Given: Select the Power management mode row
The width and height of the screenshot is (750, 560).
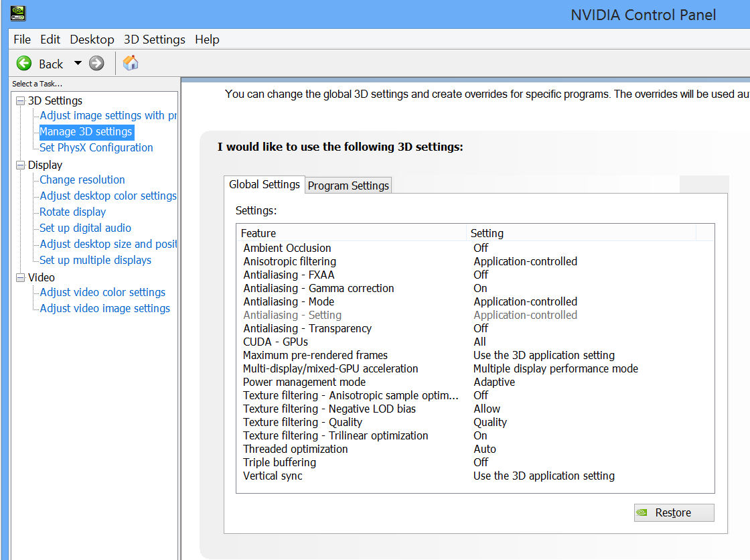Looking at the screenshot, I should tap(475, 382).
